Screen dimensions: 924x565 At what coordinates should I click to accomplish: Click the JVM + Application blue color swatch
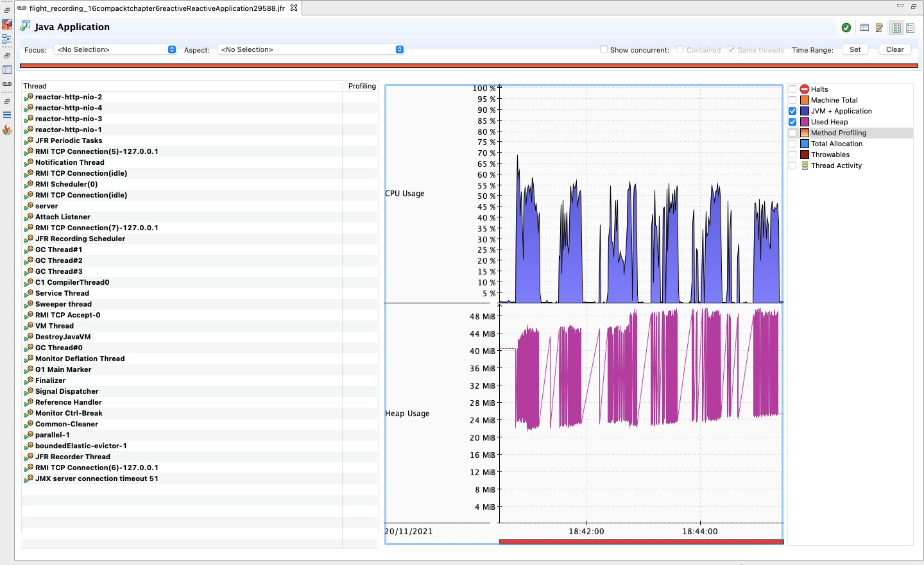tap(805, 111)
